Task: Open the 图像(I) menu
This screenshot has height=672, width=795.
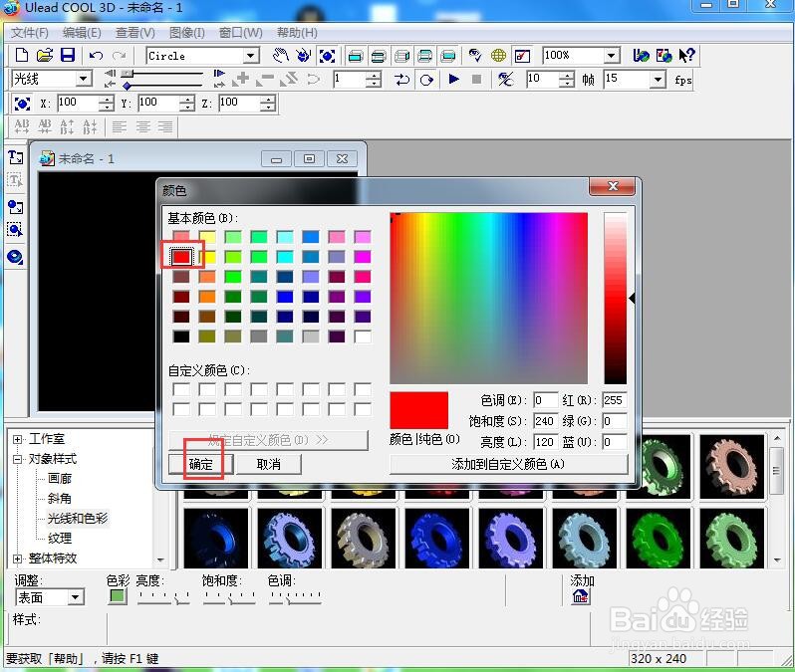Action: click(x=187, y=33)
